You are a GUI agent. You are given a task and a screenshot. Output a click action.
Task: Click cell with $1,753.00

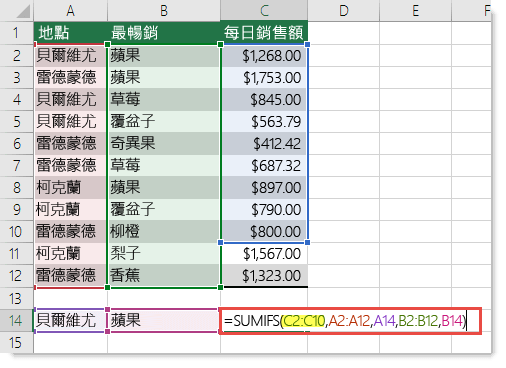[264, 77]
